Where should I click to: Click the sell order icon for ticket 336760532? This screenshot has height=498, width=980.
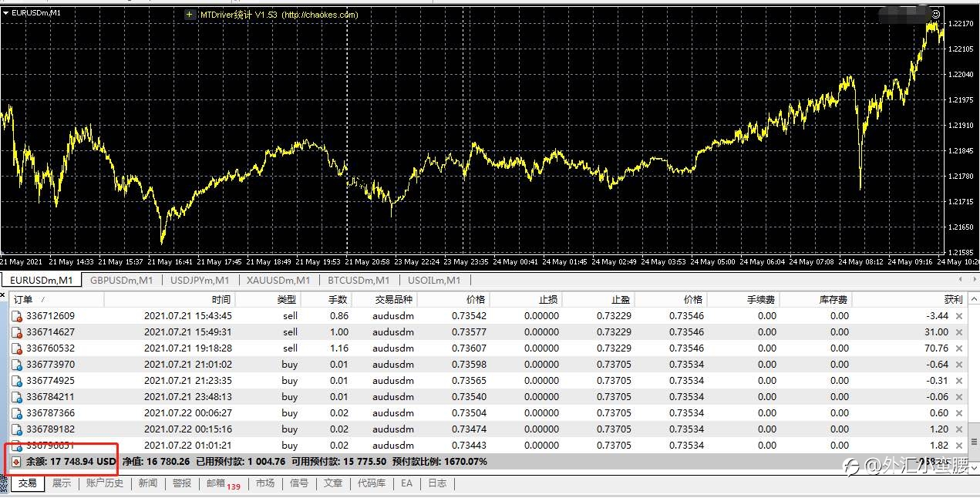(16, 348)
